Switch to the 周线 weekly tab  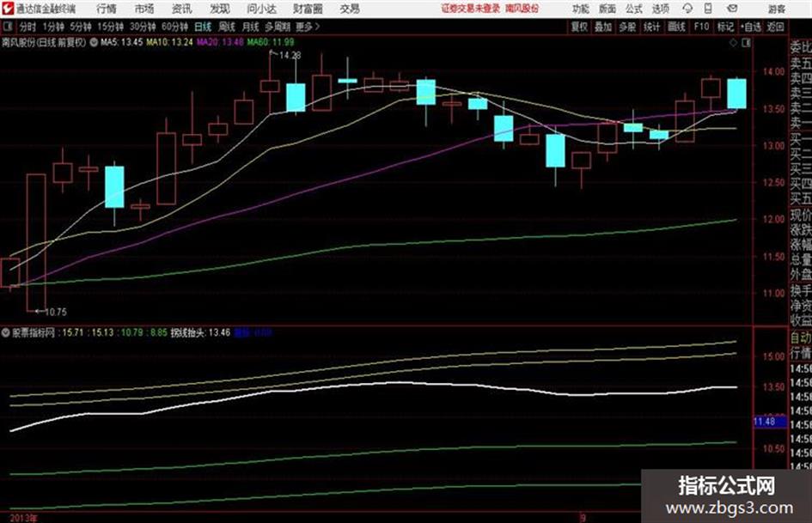pyautogui.click(x=227, y=27)
